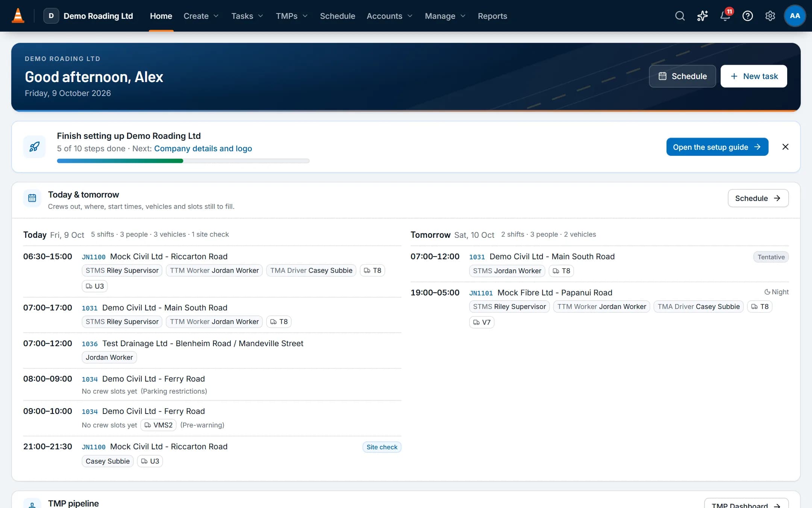Viewport: 812px width, 508px height.
Task: Click the D company badge icon
Action: [51, 16]
